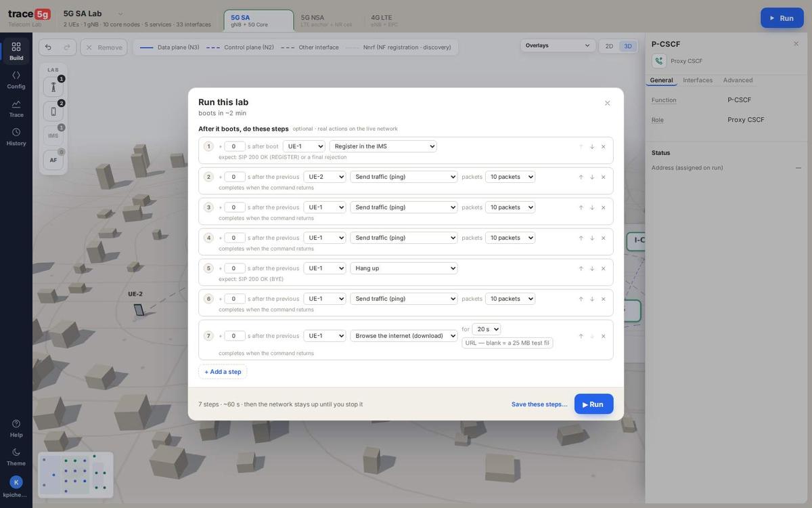Screen dimensions: 812x508
Task: Open the Overlays dropdown
Action: pos(558,45)
